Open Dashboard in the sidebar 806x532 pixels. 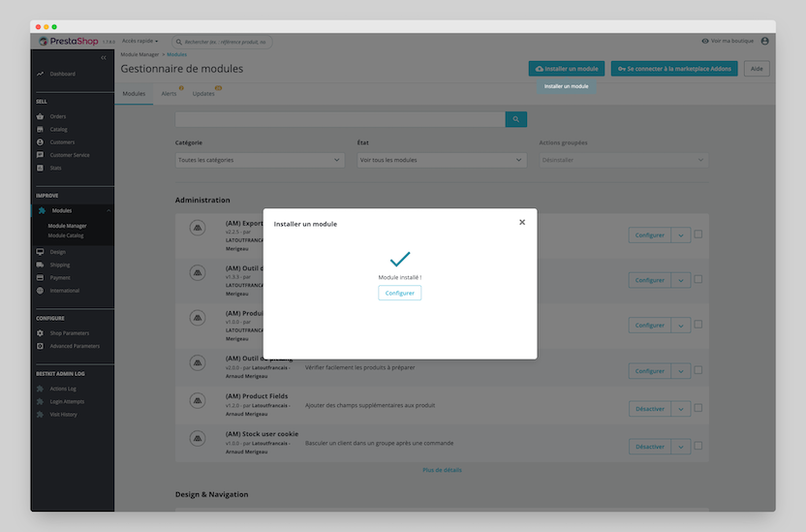62,74
